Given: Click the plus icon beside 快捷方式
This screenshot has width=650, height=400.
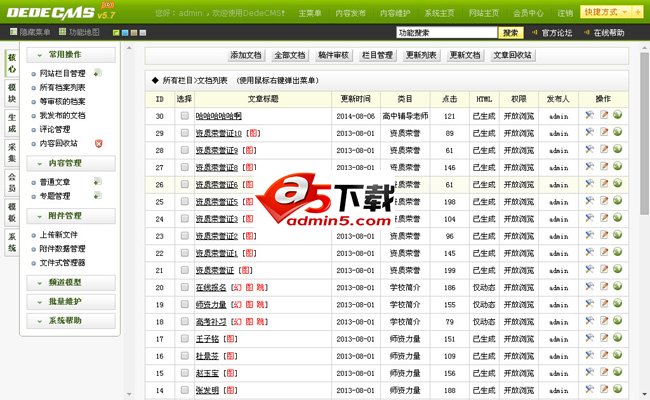Looking at the screenshot, I should coord(638,12).
